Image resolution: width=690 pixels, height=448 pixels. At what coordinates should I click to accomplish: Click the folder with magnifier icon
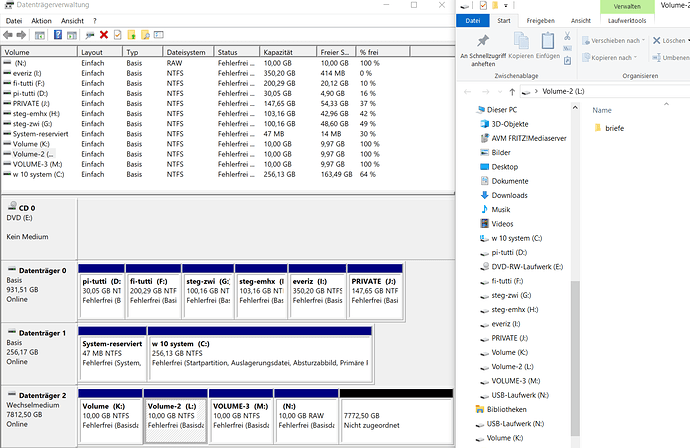(145, 35)
